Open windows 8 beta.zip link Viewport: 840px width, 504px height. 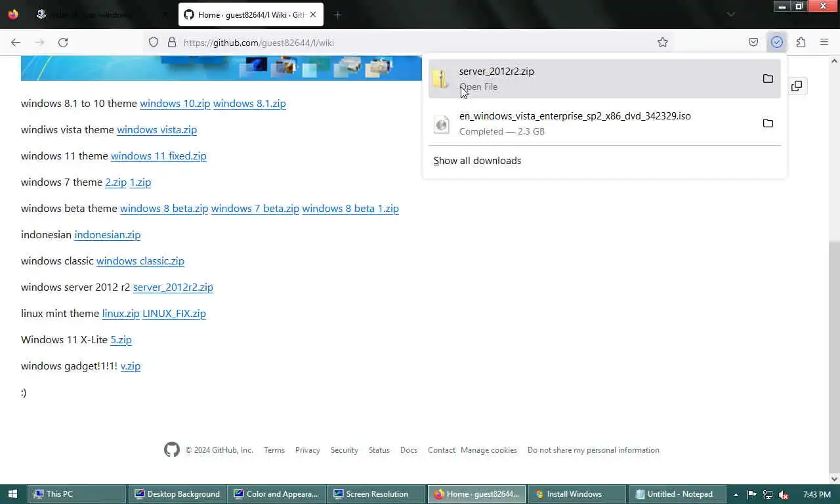click(x=164, y=208)
